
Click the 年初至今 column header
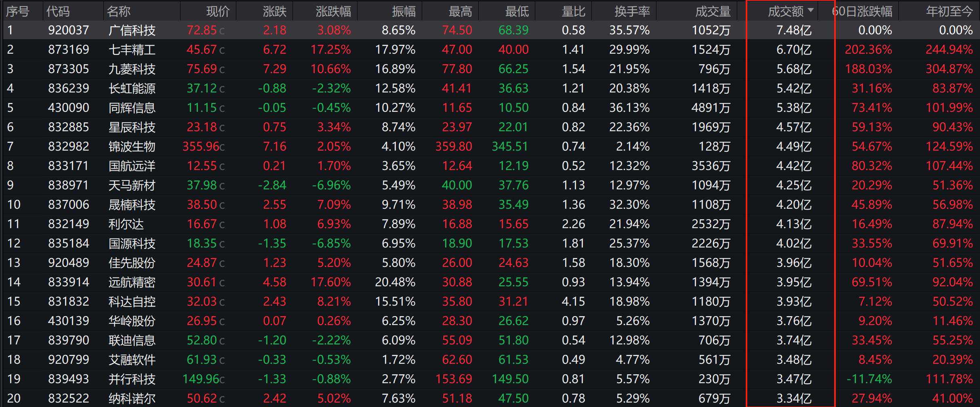click(x=950, y=11)
